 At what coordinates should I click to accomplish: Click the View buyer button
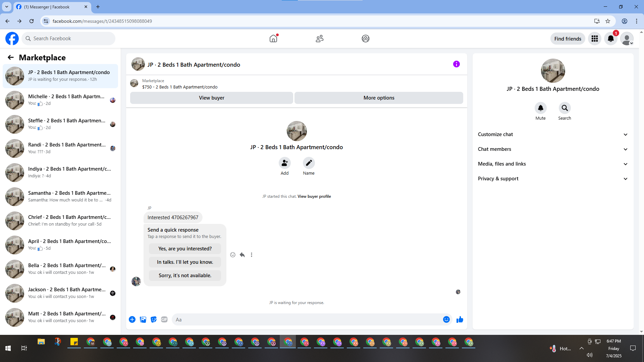coord(211,98)
